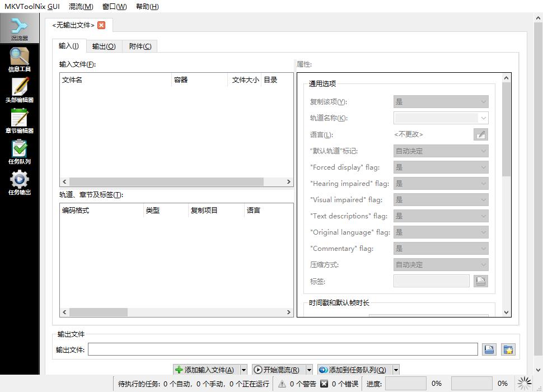
Task: Open the "默认轨道"标记 dropdown
Action: tap(441, 151)
